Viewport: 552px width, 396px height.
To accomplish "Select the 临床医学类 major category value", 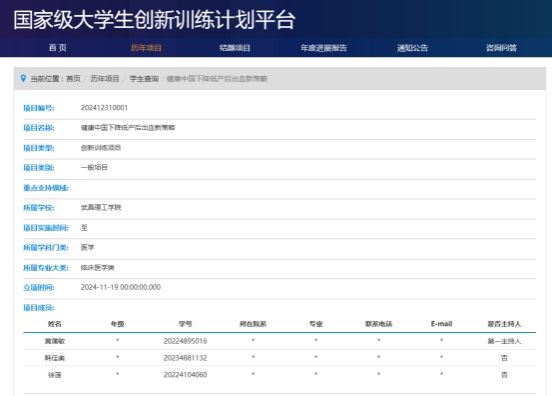I will point(98,268).
